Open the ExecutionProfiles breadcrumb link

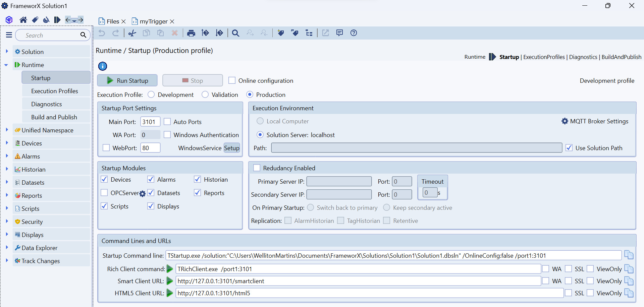544,57
